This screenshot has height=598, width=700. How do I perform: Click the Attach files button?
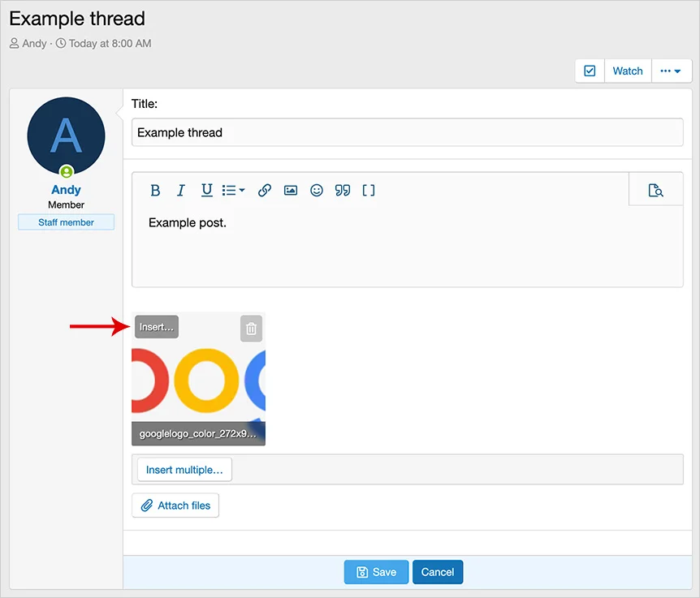tap(175, 506)
